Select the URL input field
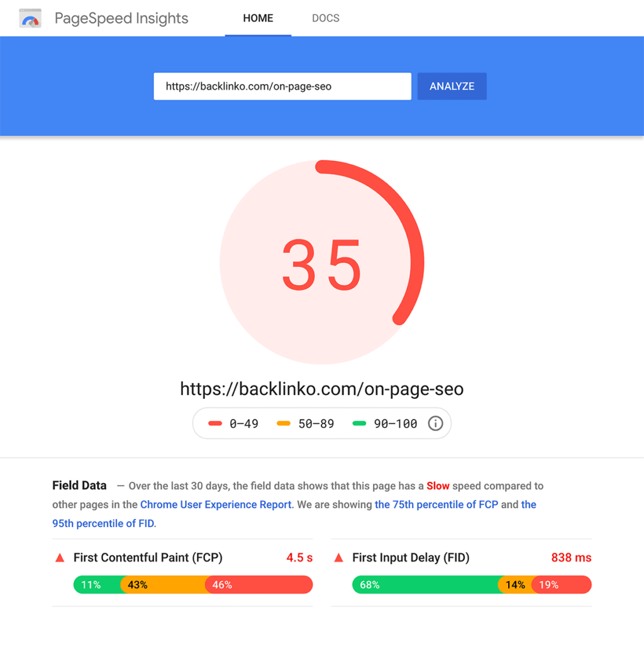The height and width of the screenshot is (651, 644). coord(282,86)
